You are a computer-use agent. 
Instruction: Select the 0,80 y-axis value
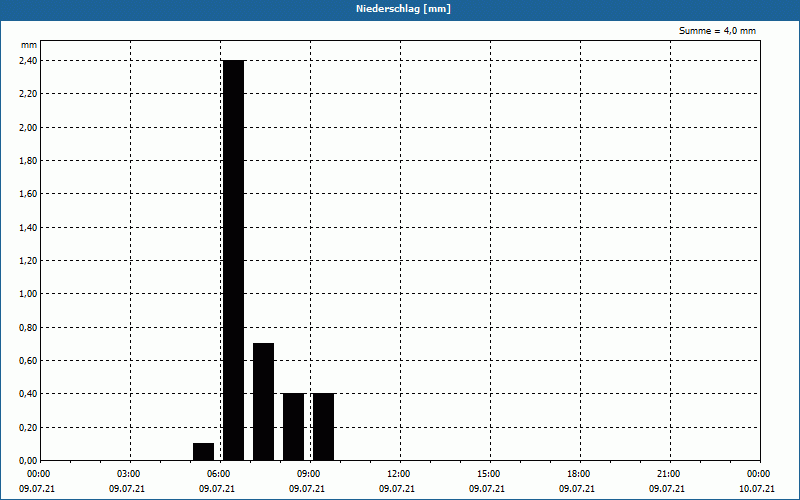click(x=28, y=328)
